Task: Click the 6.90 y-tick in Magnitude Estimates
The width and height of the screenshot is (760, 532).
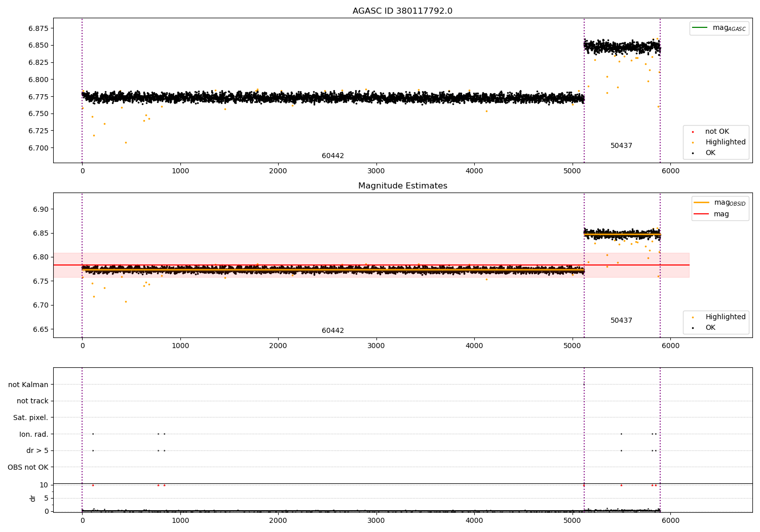Action: 41,209
